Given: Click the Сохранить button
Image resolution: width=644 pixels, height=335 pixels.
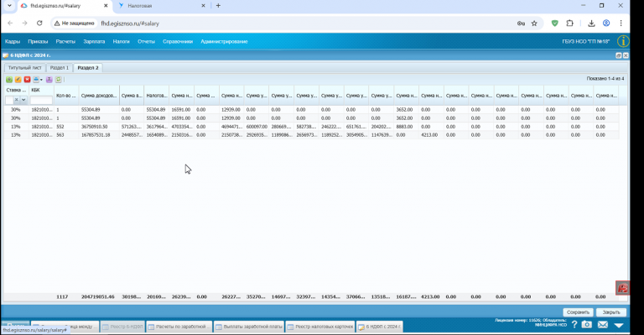Looking at the screenshot, I should point(578,312).
